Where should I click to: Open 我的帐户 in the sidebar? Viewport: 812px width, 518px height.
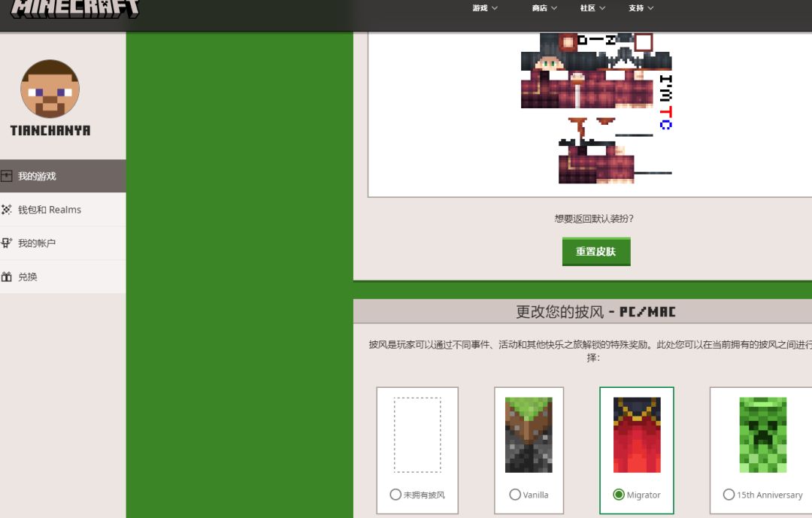(x=62, y=243)
